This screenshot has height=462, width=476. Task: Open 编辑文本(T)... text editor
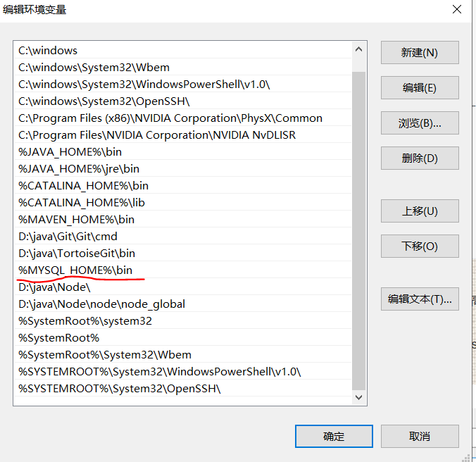420,299
